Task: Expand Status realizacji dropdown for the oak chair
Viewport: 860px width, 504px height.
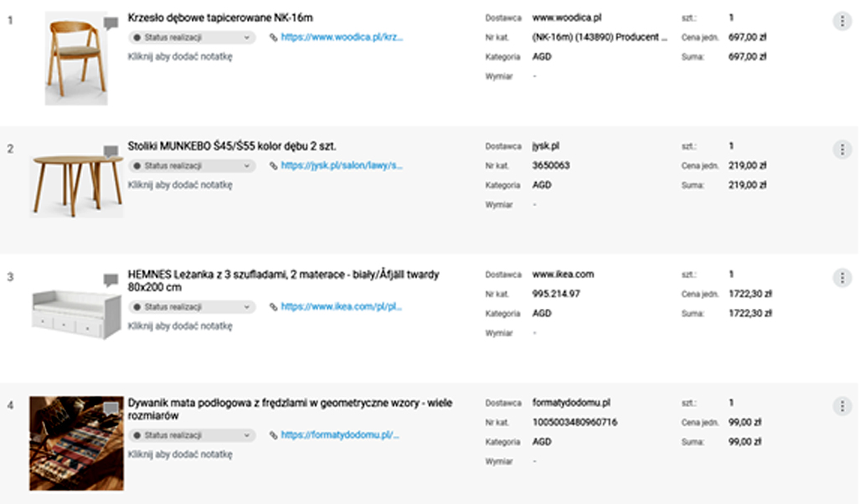Action: point(191,38)
